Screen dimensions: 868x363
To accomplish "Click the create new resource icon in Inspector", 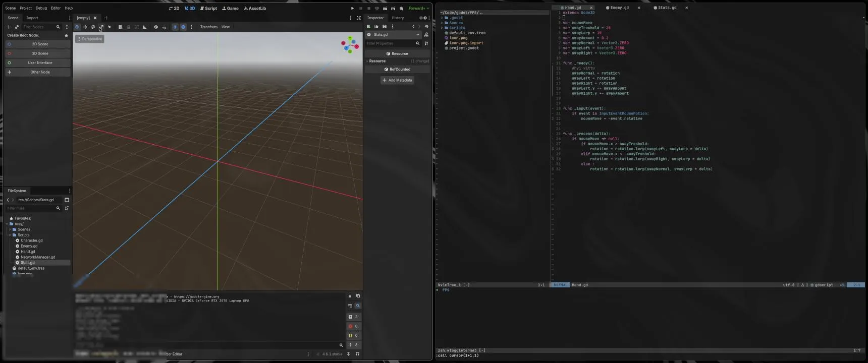I will (368, 26).
